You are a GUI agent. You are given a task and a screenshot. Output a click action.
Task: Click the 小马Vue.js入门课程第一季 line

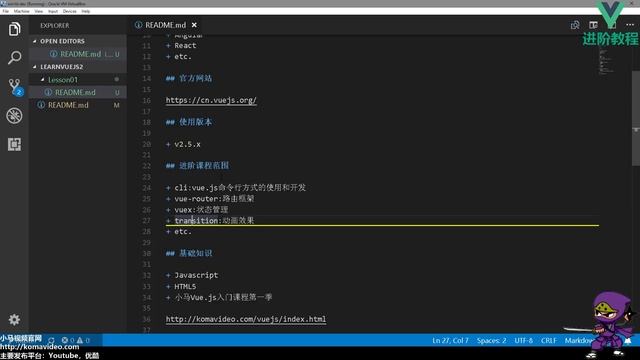coord(219,298)
